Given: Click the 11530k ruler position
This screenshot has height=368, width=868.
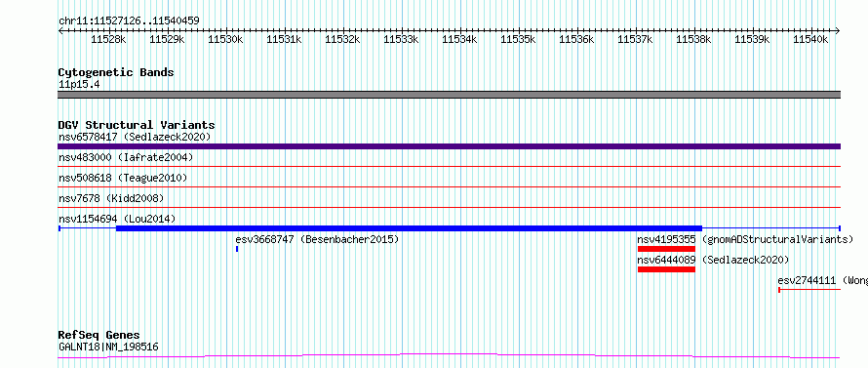Looking at the screenshot, I should click(226, 39).
